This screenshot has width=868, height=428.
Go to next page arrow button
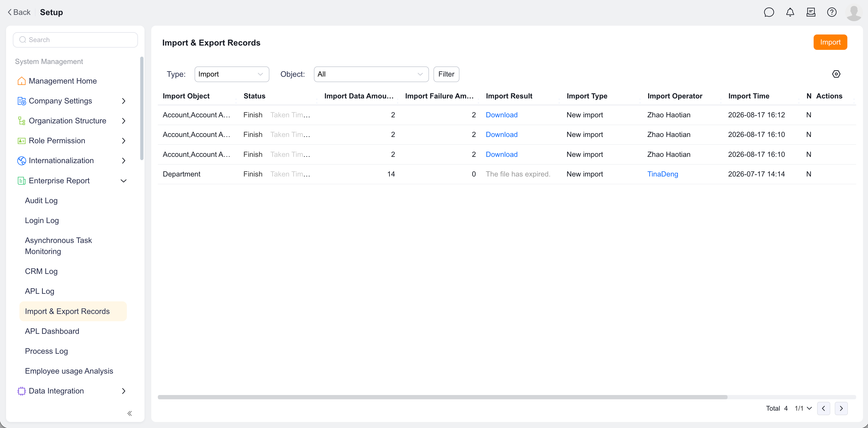click(x=841, y=408)
